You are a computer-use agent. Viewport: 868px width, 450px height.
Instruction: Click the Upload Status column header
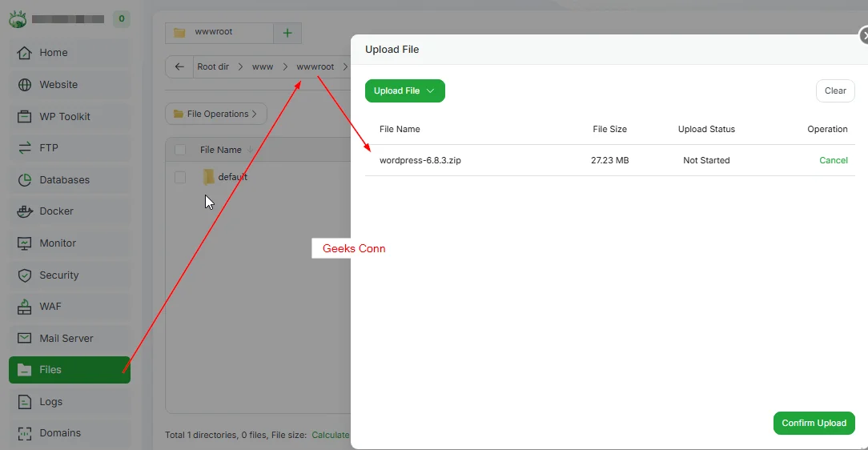tap(706, 130)
